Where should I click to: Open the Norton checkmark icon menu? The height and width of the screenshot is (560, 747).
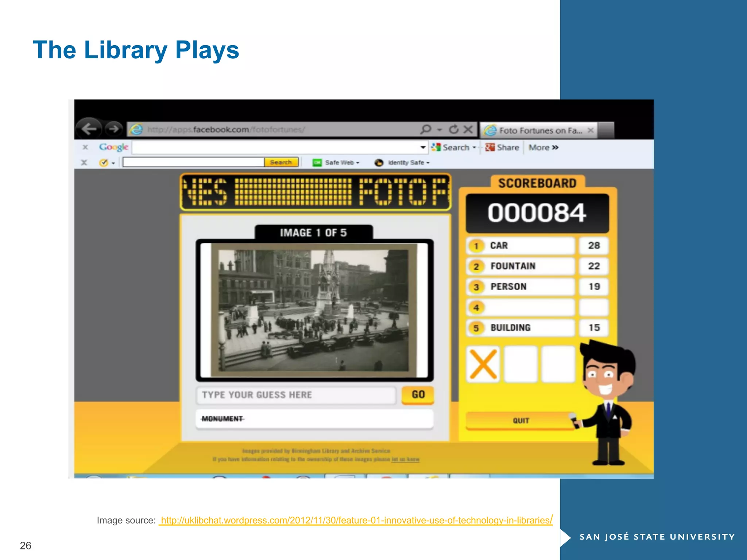(107, 163)
